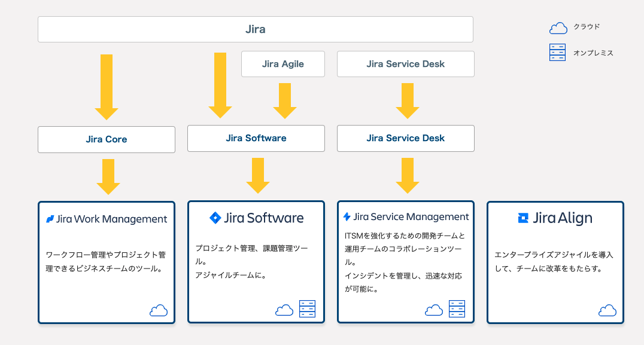Viewport: 644px width, 345px height.
Task: Select the top Jira box
Action: pos(256,29)
